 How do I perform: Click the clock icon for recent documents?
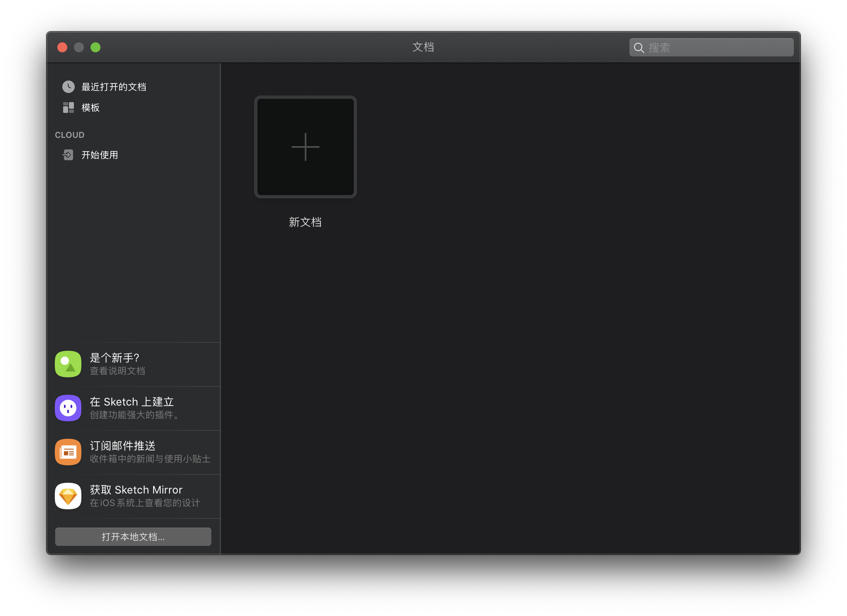click(x=69, y=87)
